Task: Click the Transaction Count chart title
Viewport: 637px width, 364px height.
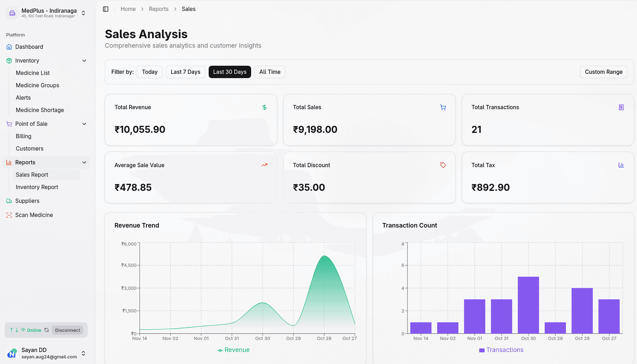Action: click(410, 225)
